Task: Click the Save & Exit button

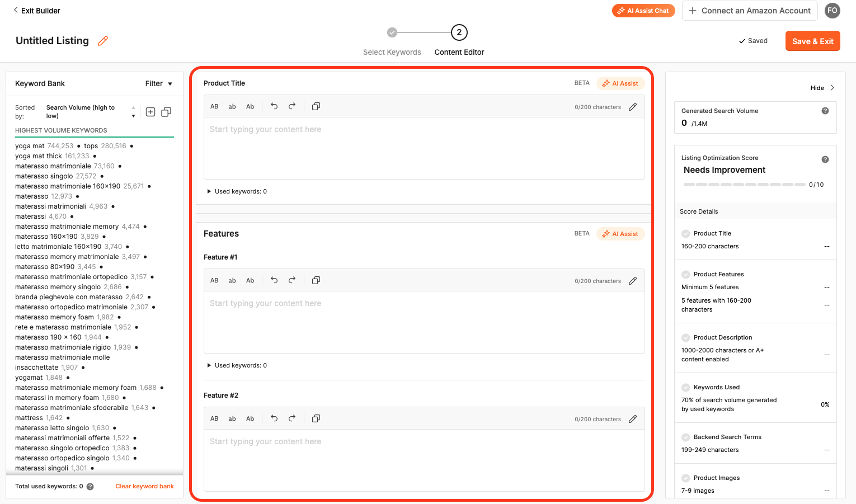Action: (812, 41)
